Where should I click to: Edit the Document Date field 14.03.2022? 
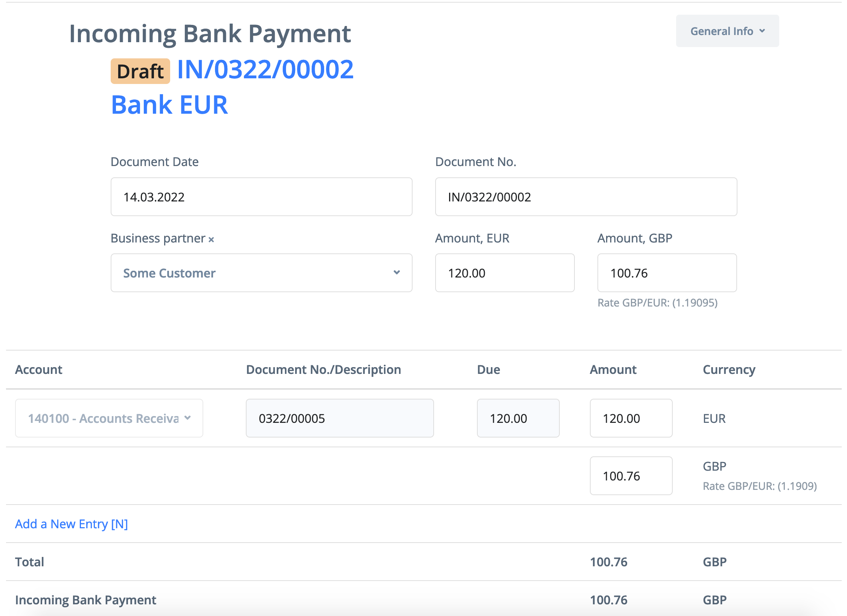click(x=261, y=197)
